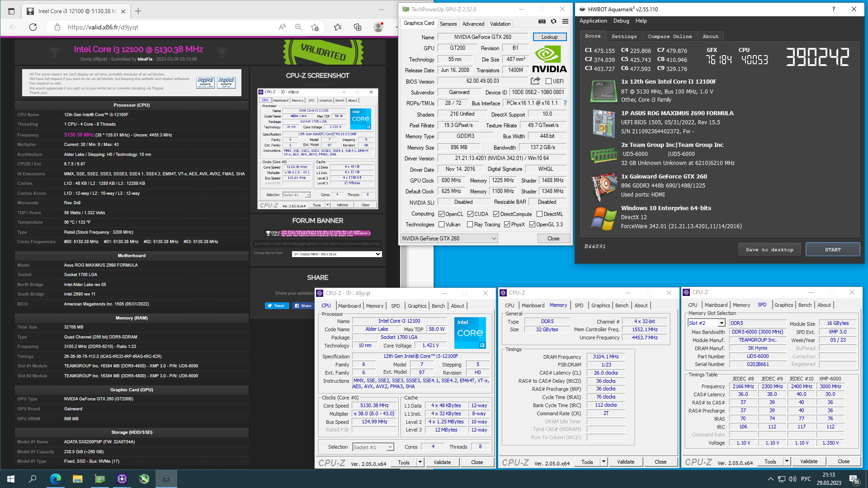Show hidden tray icons chevron

pyautogui.click(x=770, y=479)
